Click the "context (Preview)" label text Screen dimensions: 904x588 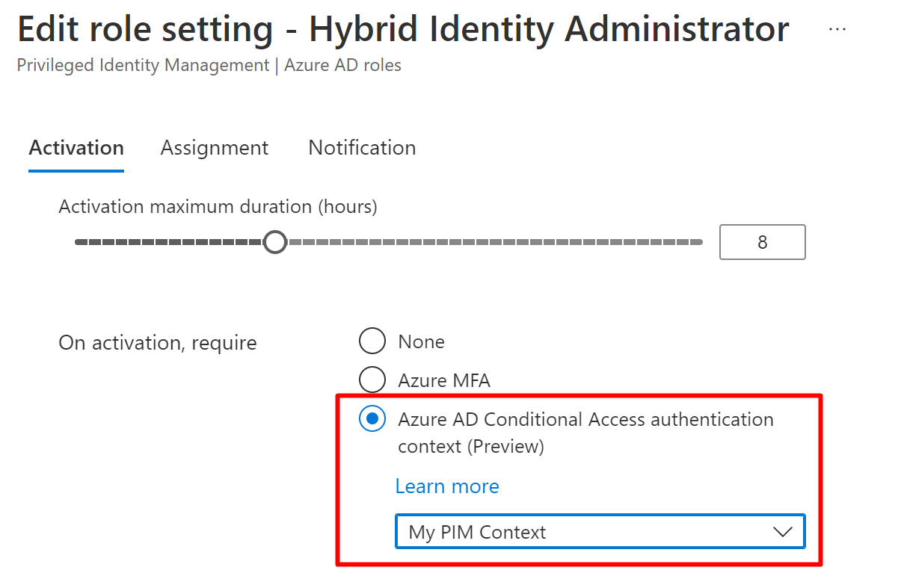coord(470,447)
